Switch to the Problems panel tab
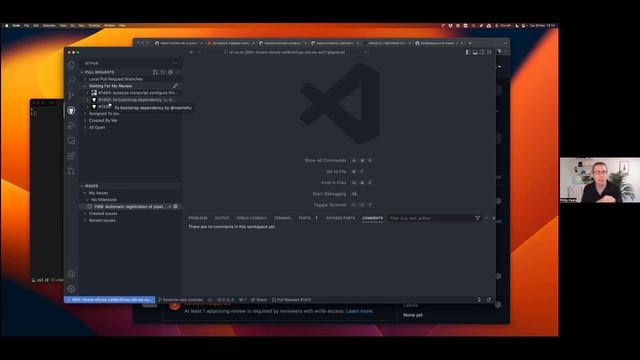Viewport: 640px width, 360px height. (198, 218)
